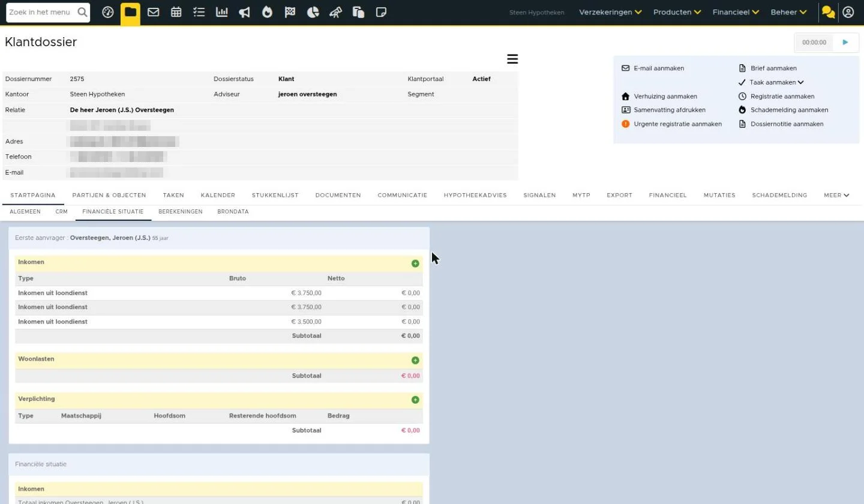The width and height of the screenshot is (864, 504).
Task: Click the flame icon in top bar
Action: click(268, 12)
